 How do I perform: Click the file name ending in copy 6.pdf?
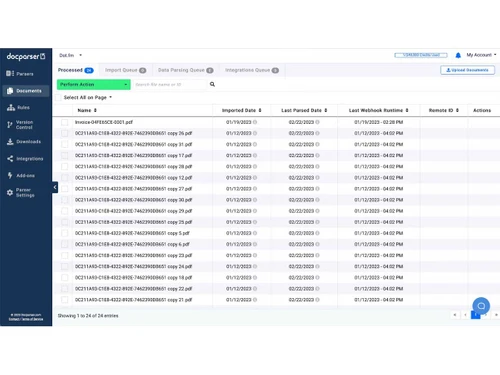[132, 244]
